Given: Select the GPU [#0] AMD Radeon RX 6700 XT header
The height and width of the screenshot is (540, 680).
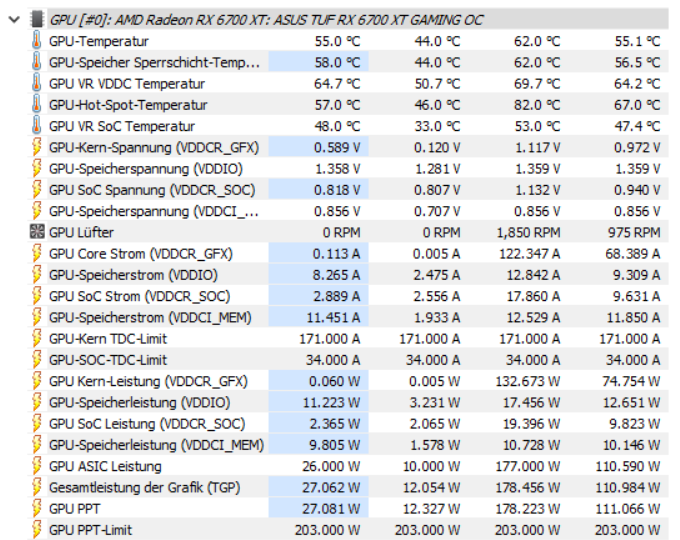Looking at the screenshot, I should coord(266,20).
